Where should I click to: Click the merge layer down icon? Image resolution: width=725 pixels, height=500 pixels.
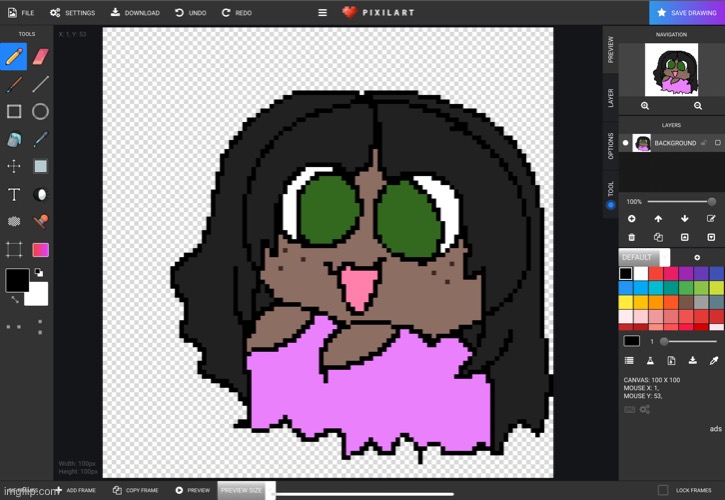point(711,237)
